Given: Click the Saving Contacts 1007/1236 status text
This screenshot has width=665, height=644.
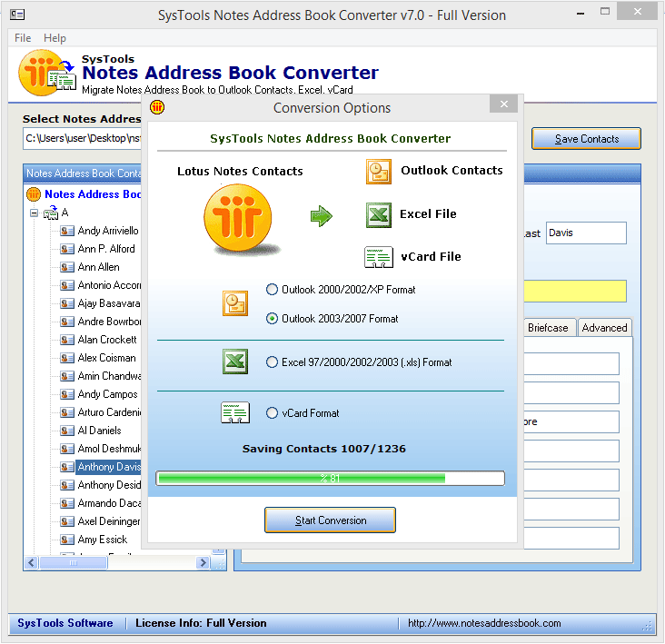Looking at the screenshot, I should coord(324,449).
